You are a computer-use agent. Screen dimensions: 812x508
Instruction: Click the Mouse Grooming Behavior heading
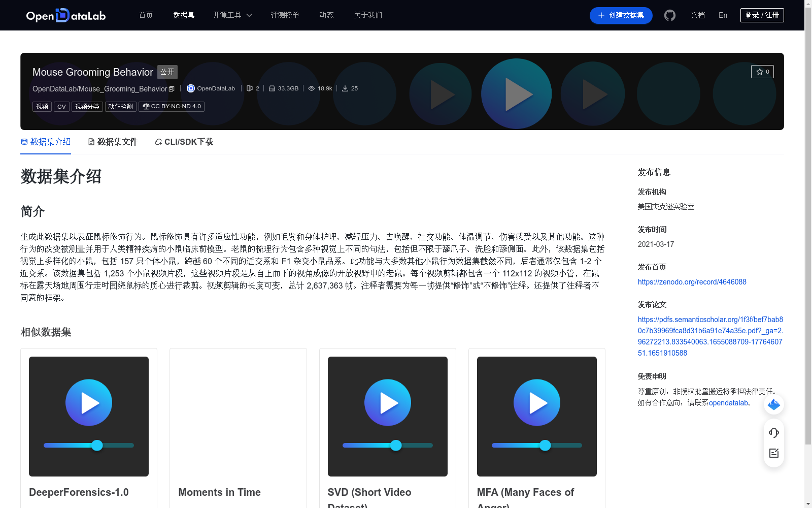click(x=93, y=72)
